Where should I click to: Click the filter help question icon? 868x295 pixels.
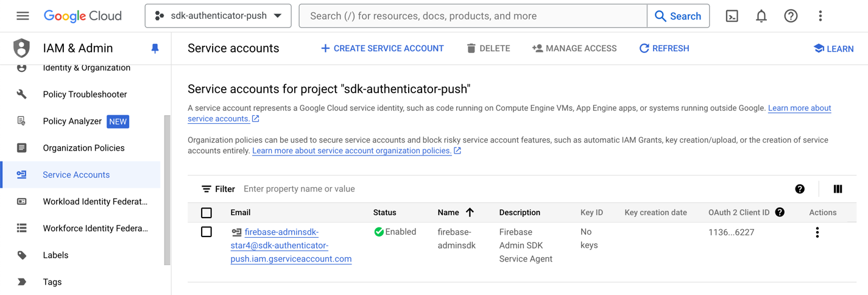800,189
